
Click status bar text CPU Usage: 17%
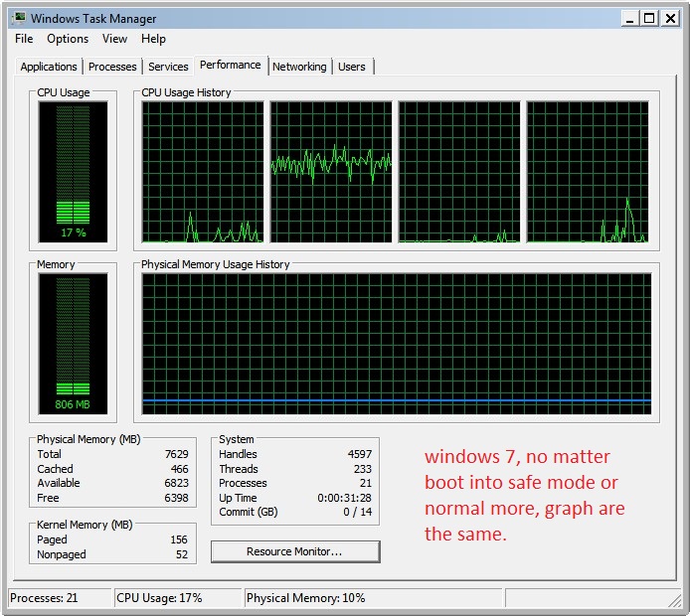[159, 598]
